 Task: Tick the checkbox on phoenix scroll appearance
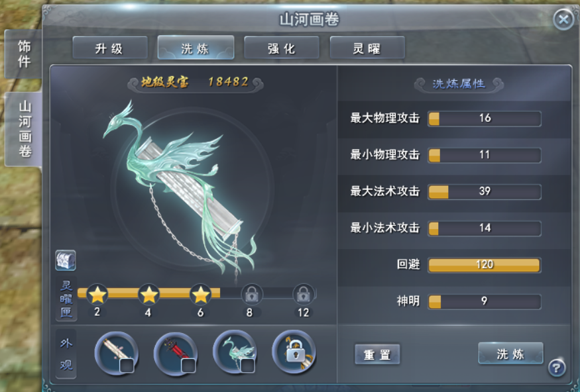coord(247,366)
